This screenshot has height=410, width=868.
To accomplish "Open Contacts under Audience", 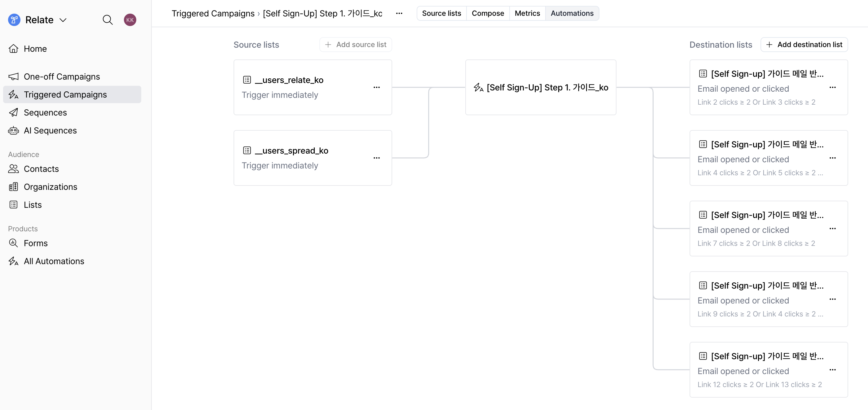I will point(41,169).
